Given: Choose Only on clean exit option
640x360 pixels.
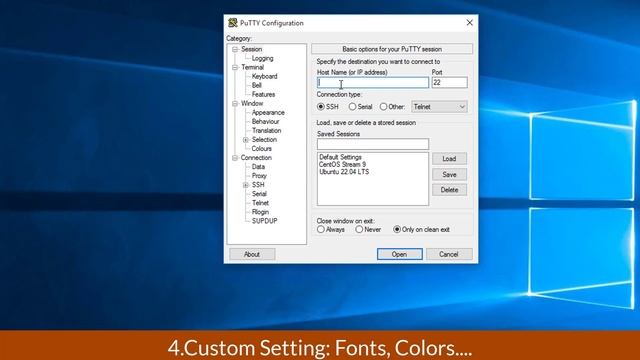Looking at the screenshot, I should pos(397,229).
